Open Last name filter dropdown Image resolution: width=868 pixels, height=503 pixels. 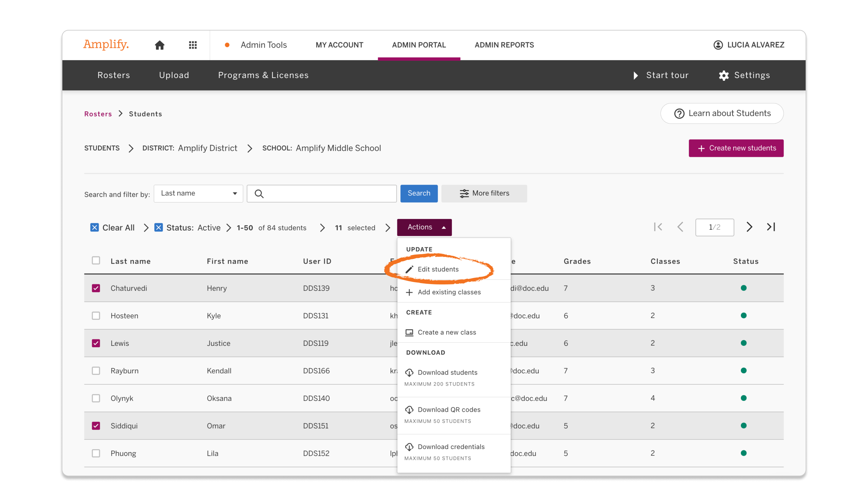click(x=198, y=193)
